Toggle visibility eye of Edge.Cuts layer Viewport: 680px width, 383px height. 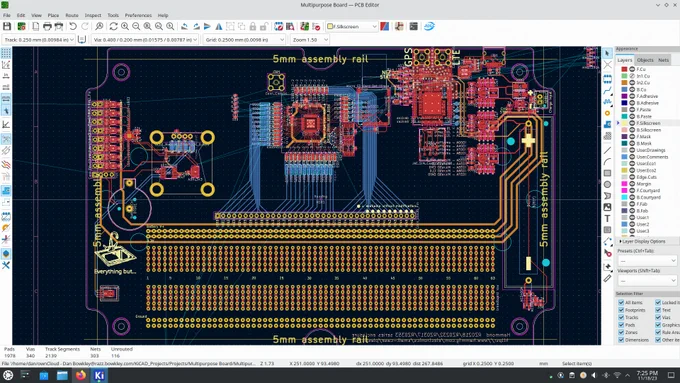tap(632, 177)
